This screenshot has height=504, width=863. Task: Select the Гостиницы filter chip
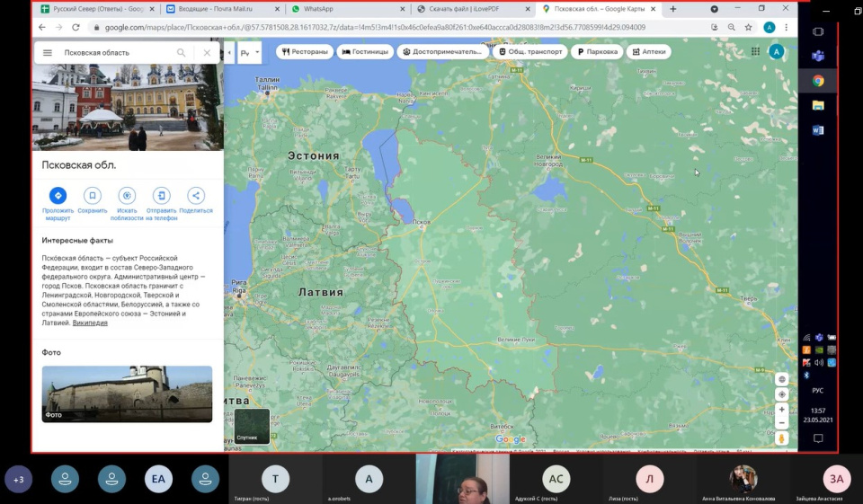point(365,52)
